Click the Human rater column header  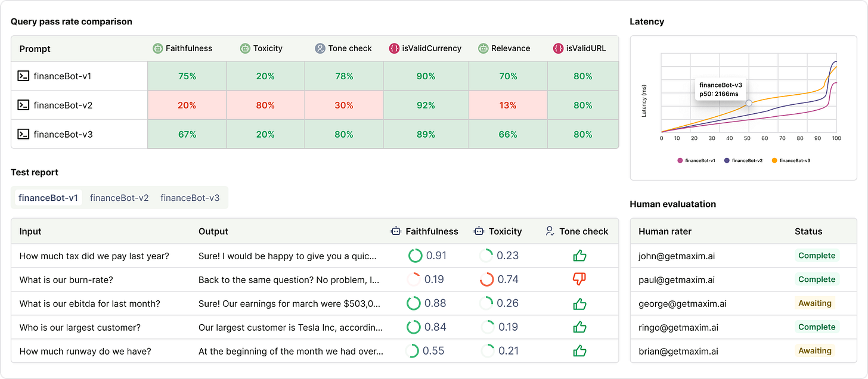coord(665,231)
